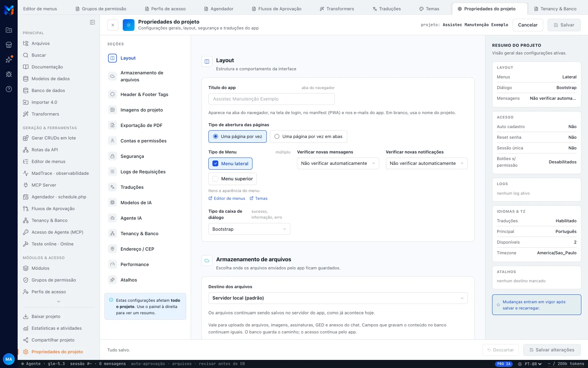
Task: Go to the Modelos de IA section
Action: click(x=145, y=203)
